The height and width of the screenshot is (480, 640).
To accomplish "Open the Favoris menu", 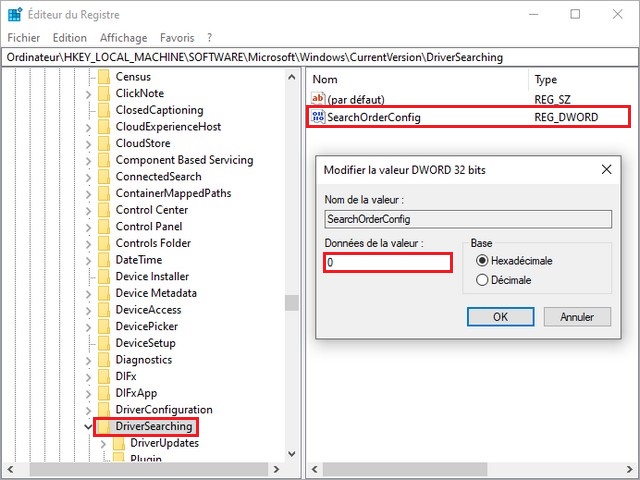I will click(x=176, y=38).
